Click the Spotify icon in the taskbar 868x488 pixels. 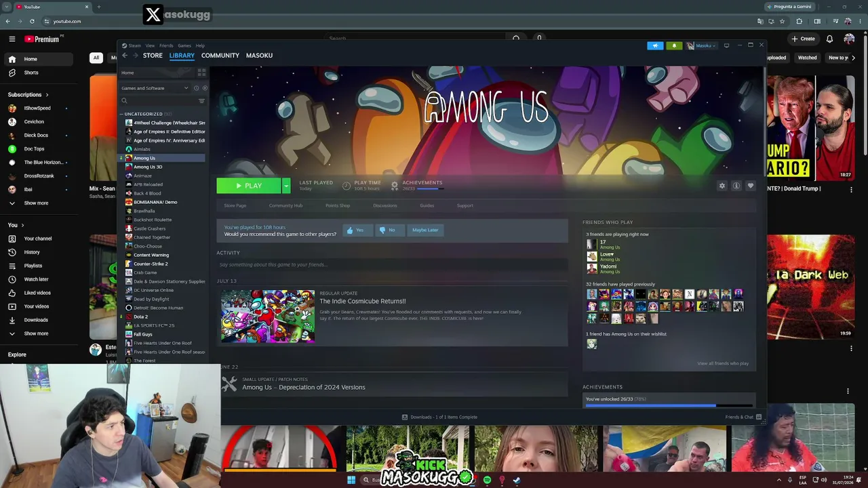coord(487,480)
